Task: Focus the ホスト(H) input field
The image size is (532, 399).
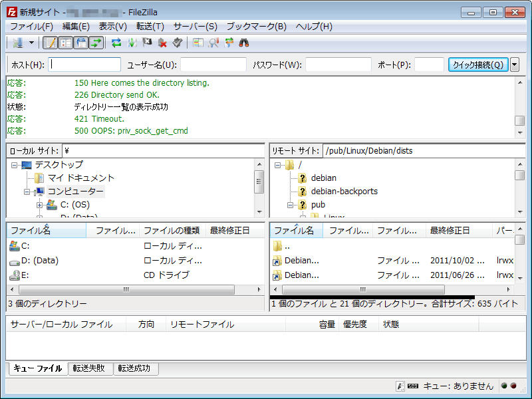Action: tap(84, 65)
